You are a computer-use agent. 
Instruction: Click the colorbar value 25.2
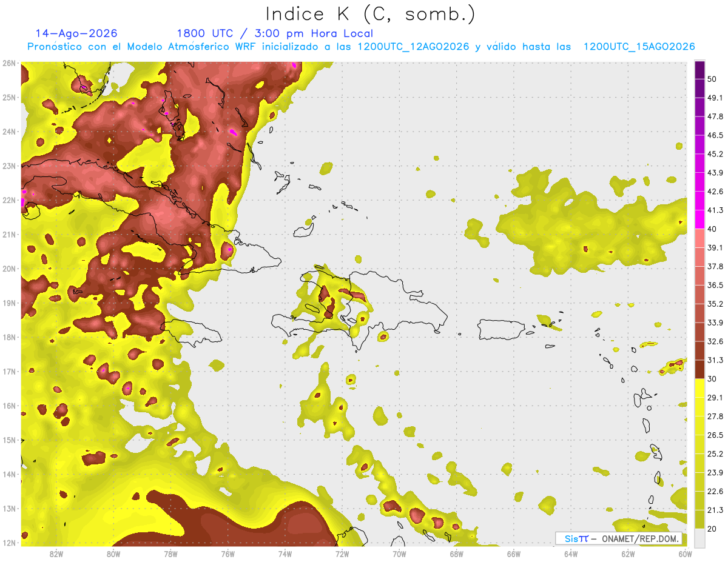tap(715, 454)
